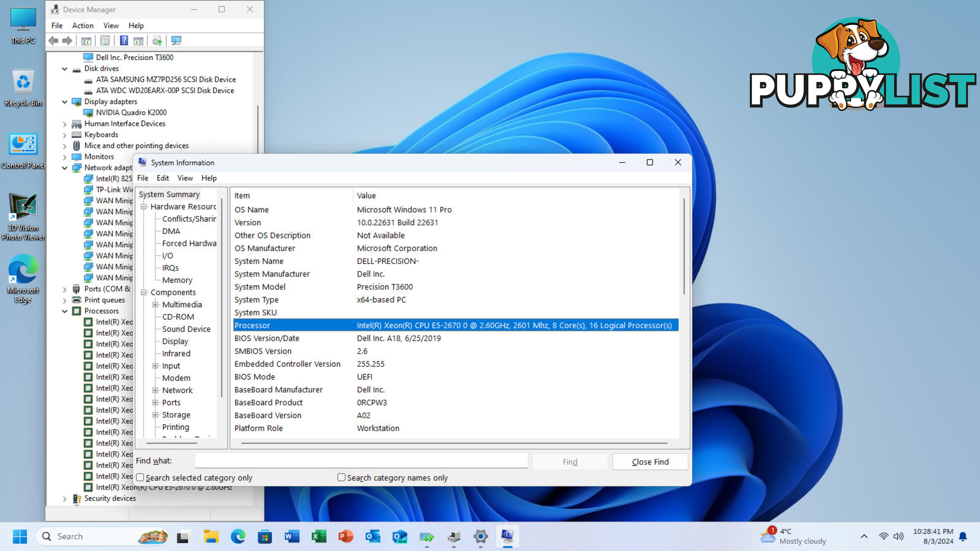Open File Explorer from the taskbar
Viewport: 980px width, 551px height.
(x=211, y=536)
